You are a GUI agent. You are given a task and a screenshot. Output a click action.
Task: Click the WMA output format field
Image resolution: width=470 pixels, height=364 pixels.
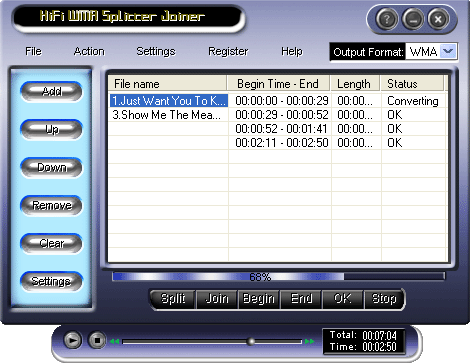[423, 52]
